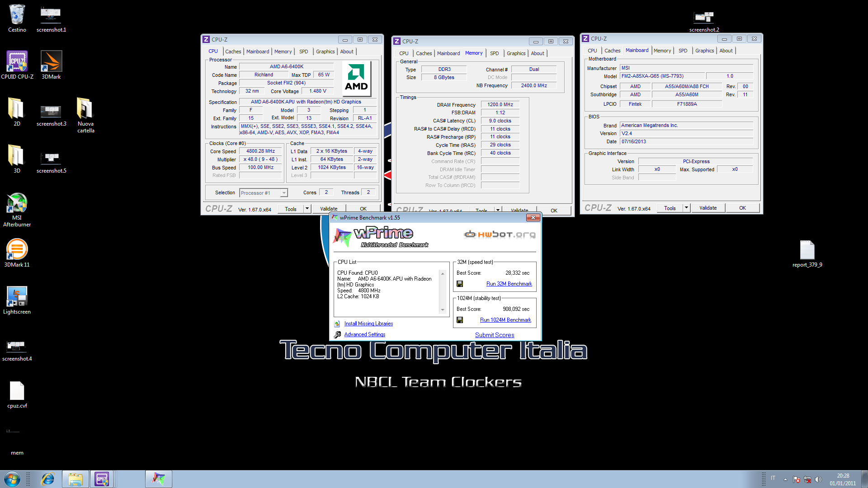Viewport: 868px width, 488px height.
Task: Open the Cestino recycle bin icon
Action: point(17,18)
